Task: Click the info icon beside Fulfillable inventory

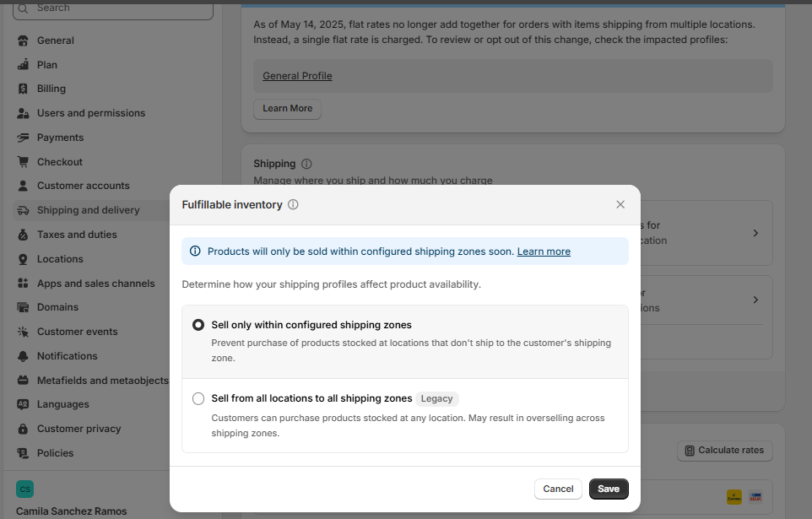Action: pos(293,204)
